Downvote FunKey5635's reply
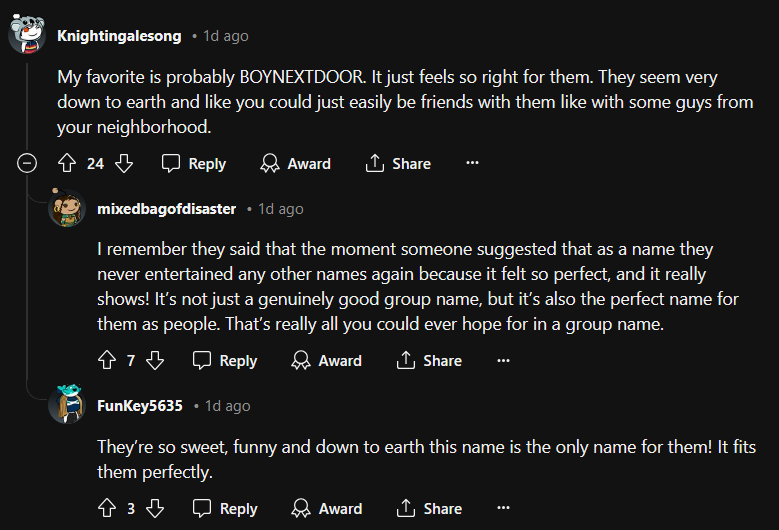The width and height of the screenshot is (779, 530). [x=155, y=508]
